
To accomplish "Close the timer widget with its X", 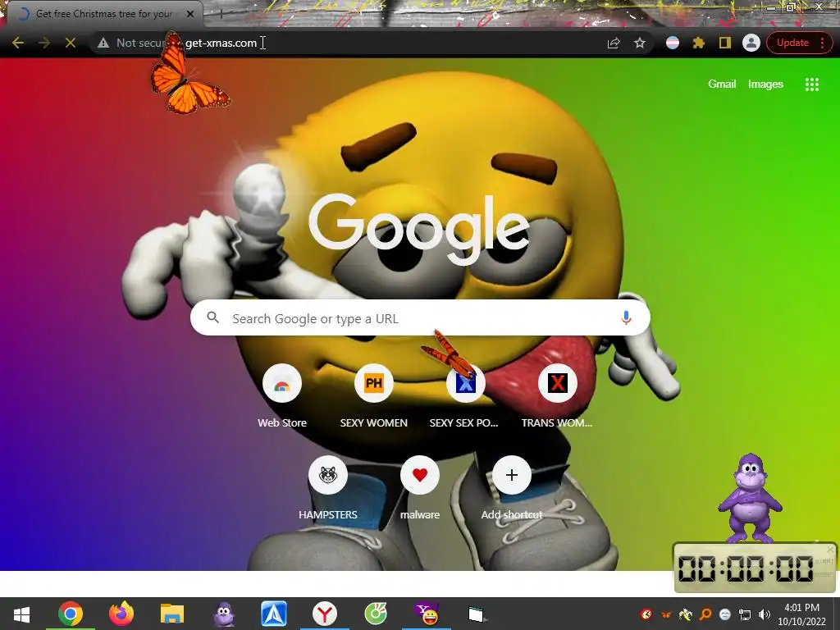I will coord(830,550).
